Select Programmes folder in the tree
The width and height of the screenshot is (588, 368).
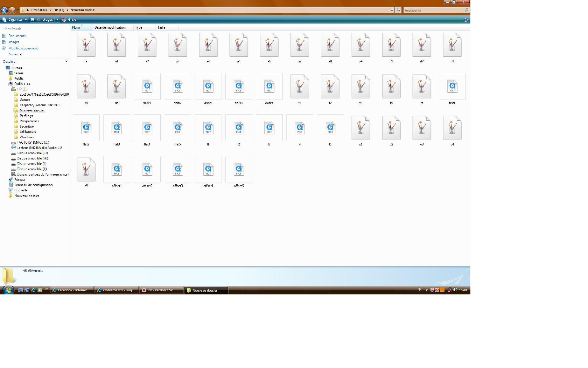click(29, 121)
